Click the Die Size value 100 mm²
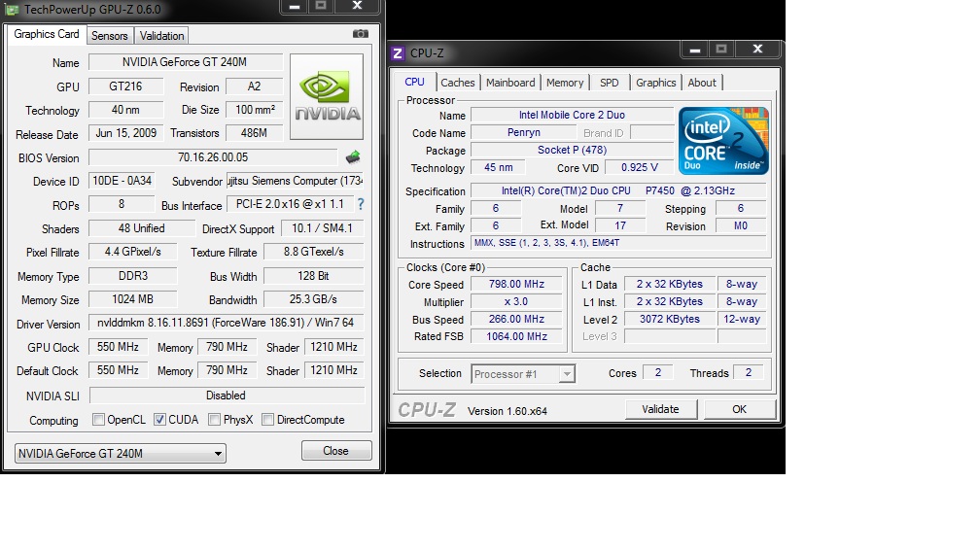The height and width of the screenshot is (551, 980). pyautogui.click(x=254, y=109)
